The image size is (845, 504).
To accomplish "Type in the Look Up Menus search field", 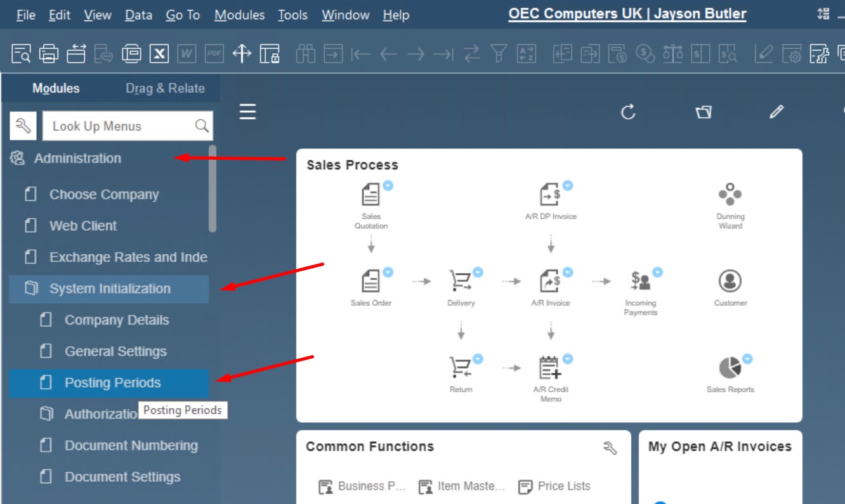I will coord(124,126).
